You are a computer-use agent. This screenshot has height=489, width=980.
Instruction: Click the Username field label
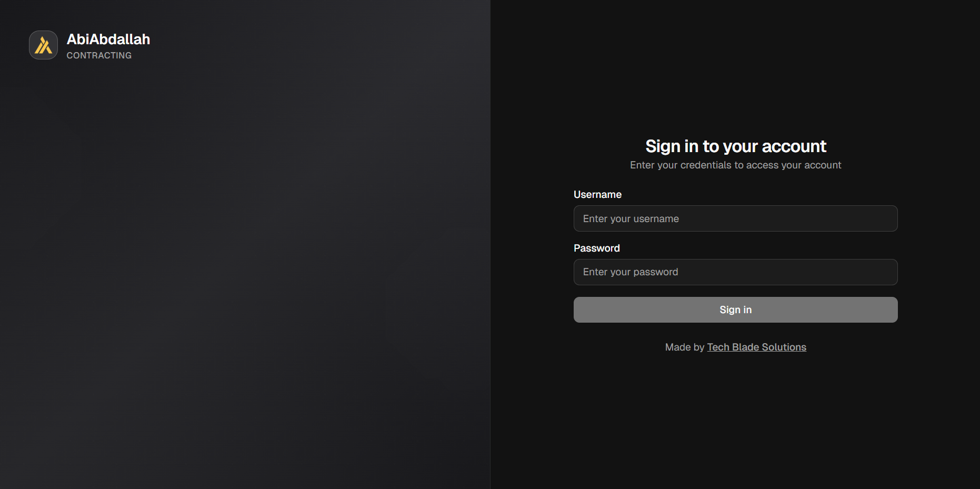[597, 194]
